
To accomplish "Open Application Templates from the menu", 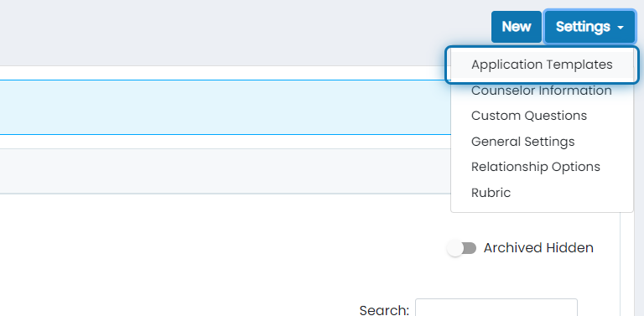I will coord(542,65).
